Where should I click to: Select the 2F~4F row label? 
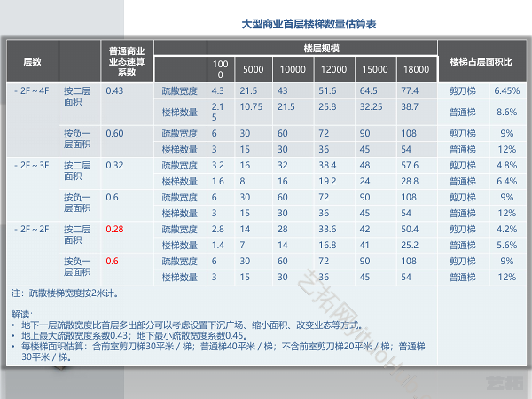(x=32, y=91)
